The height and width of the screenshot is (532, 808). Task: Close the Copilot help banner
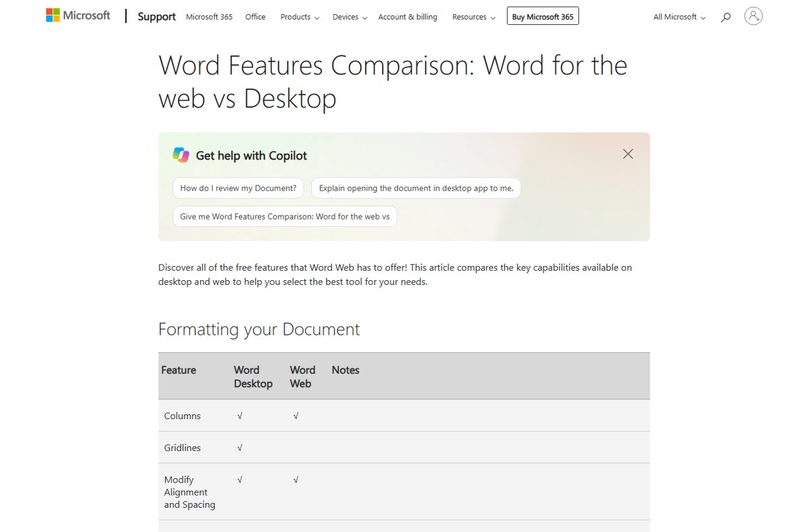[x=628, y=154]
